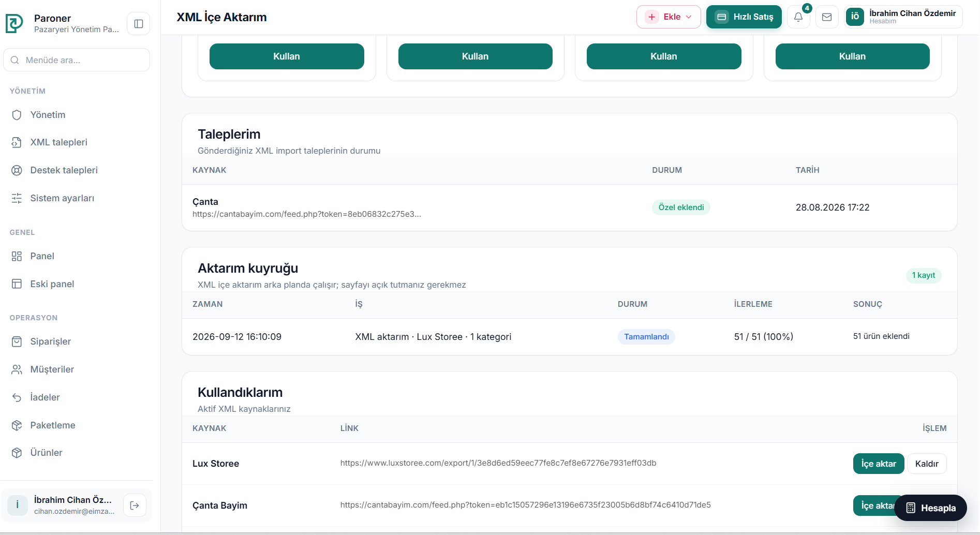Image resolution: width=980 pixels, height=535 pixels.
Task: Expand the Ekle dropdown button
Action: [669, 17]
